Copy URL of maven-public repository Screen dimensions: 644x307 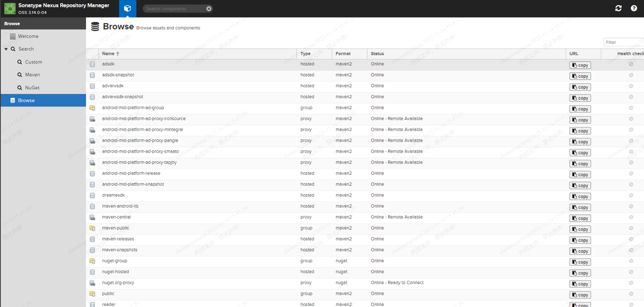tap(580, 229)
